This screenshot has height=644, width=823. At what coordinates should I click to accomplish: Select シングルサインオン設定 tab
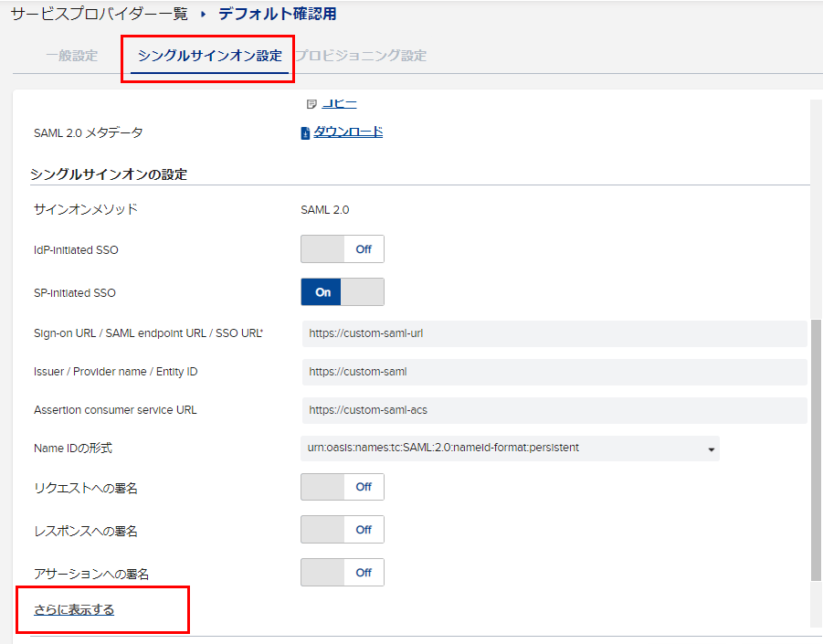click(209, 55)
